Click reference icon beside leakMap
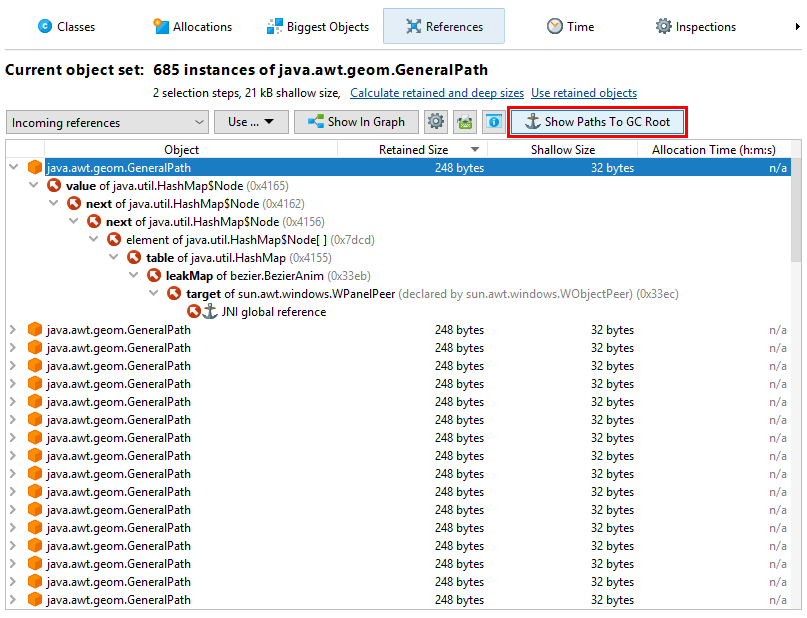Viewport: 807px width, 618px height. coord(154,276)
